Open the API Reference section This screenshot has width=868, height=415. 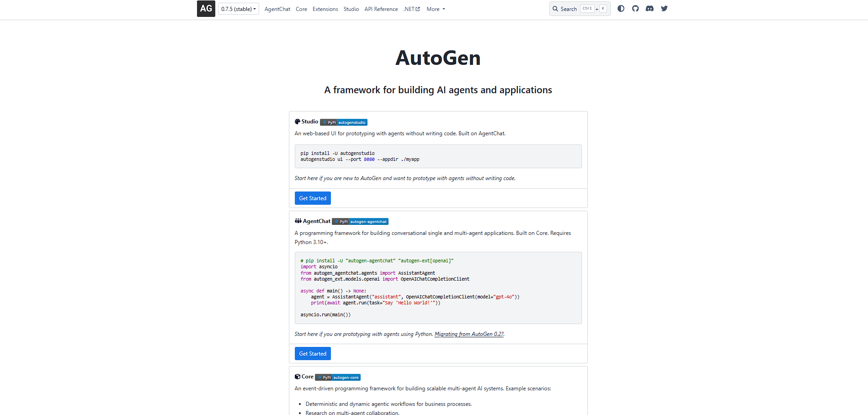381,9
